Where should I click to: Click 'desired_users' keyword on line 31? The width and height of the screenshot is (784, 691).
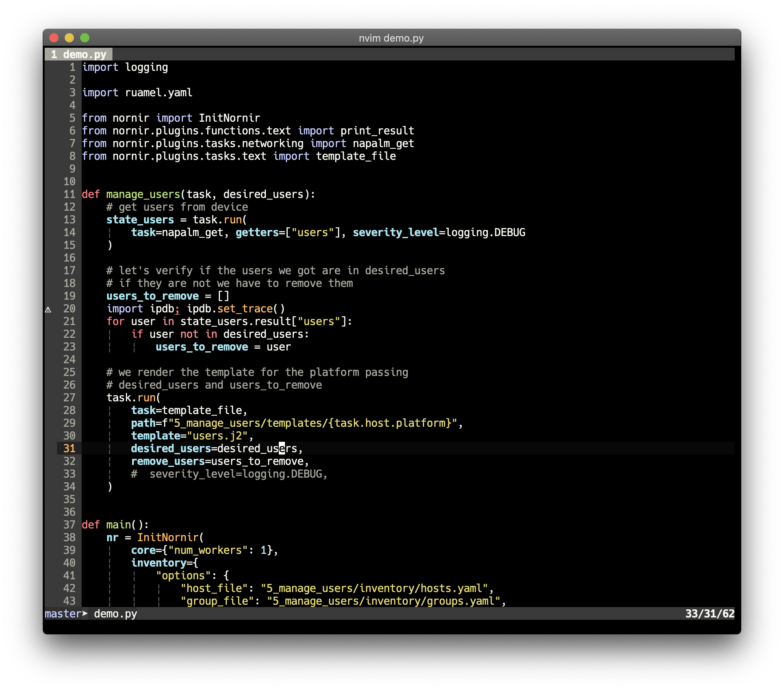pos(171,449)
